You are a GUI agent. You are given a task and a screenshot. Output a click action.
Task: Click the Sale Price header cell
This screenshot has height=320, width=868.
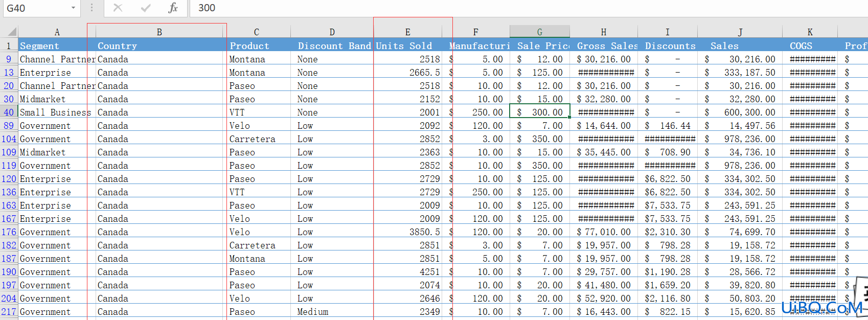point(540,45)
